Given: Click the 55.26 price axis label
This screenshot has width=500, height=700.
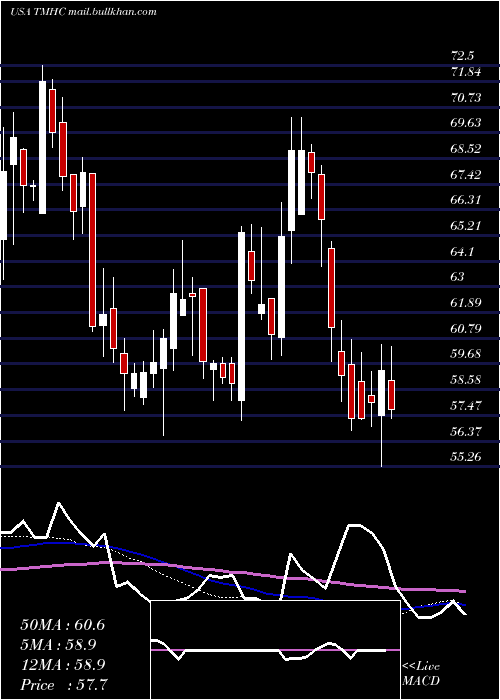Looking at the screenshot, I should coord(467,457).
